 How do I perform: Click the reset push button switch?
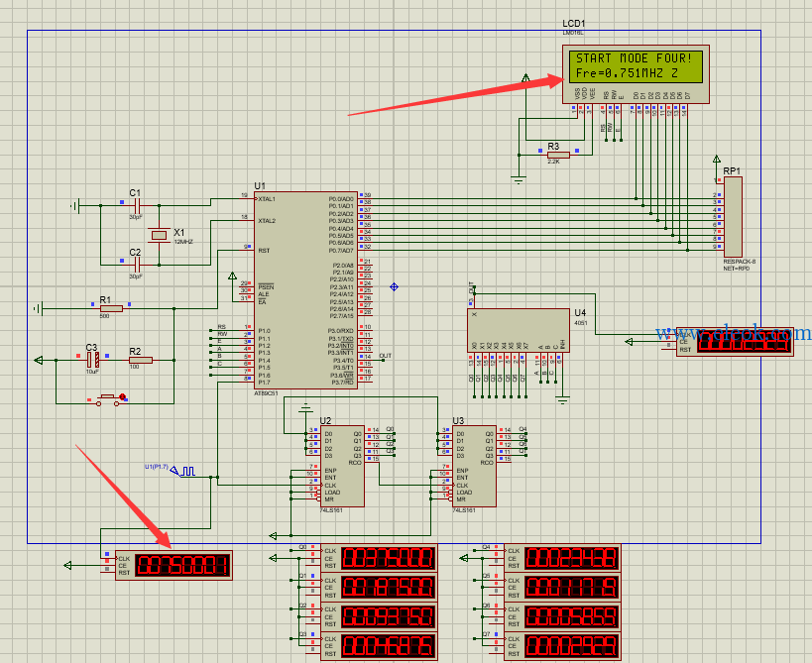[x=110, y=399]
